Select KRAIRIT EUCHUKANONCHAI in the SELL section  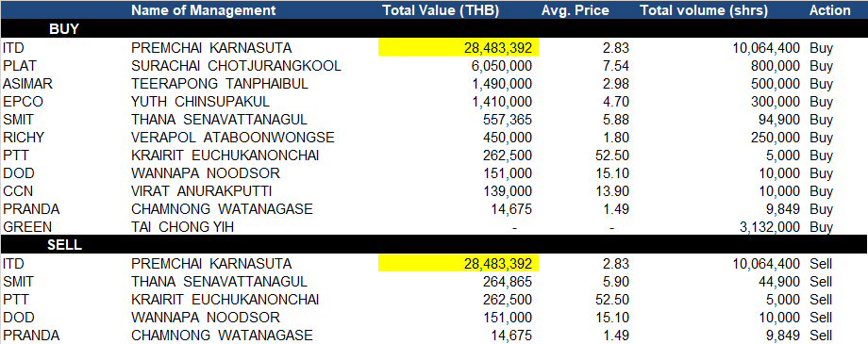pos(225,299)
